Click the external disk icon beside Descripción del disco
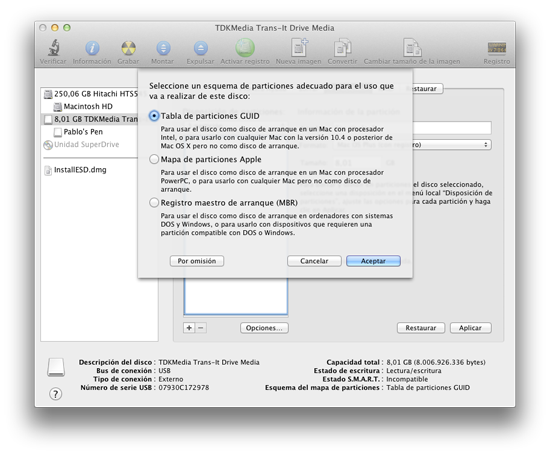 pos(56,367)
